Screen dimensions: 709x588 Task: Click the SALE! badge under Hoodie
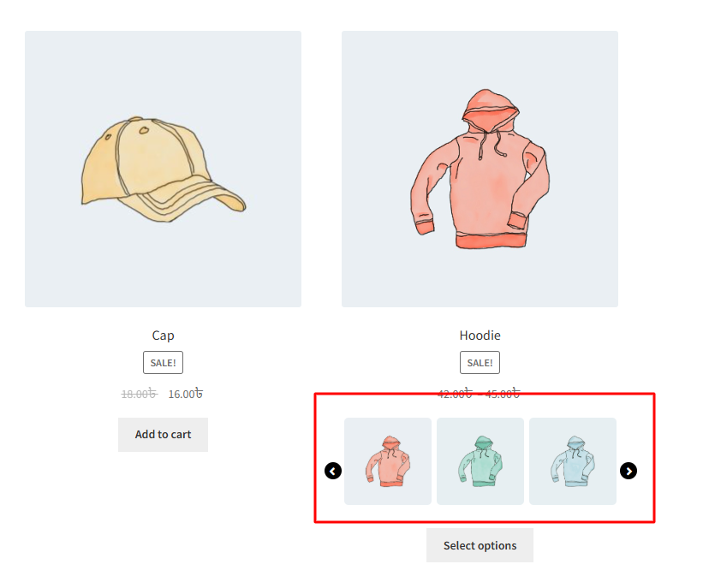(x=480, y=363)
